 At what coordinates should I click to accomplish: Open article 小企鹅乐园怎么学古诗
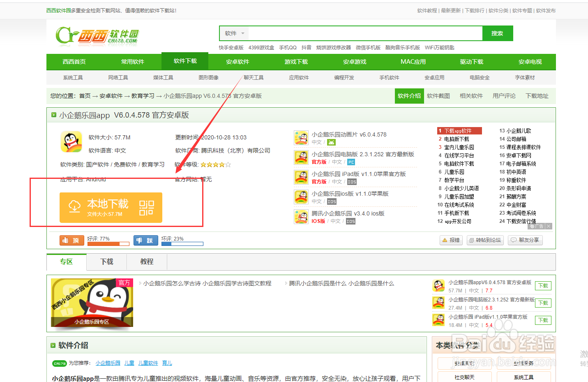point(207,283)
